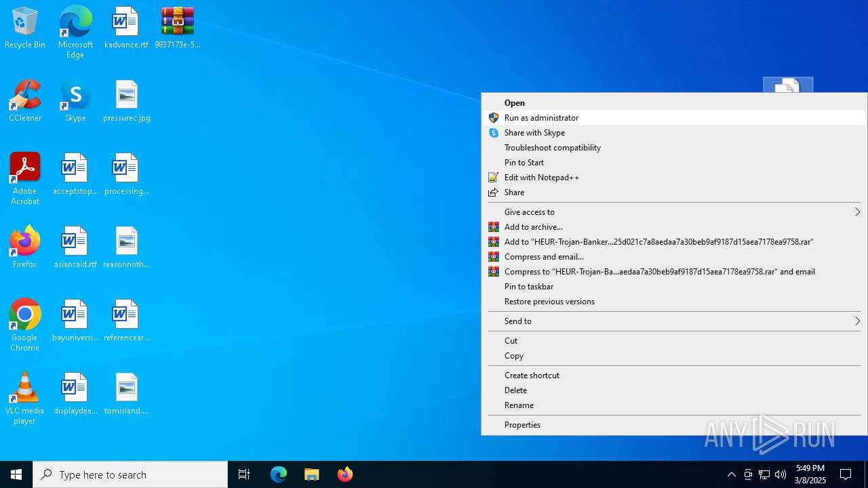Choose Share with Skype
The image size is (868, 488).
pos(674,133)
